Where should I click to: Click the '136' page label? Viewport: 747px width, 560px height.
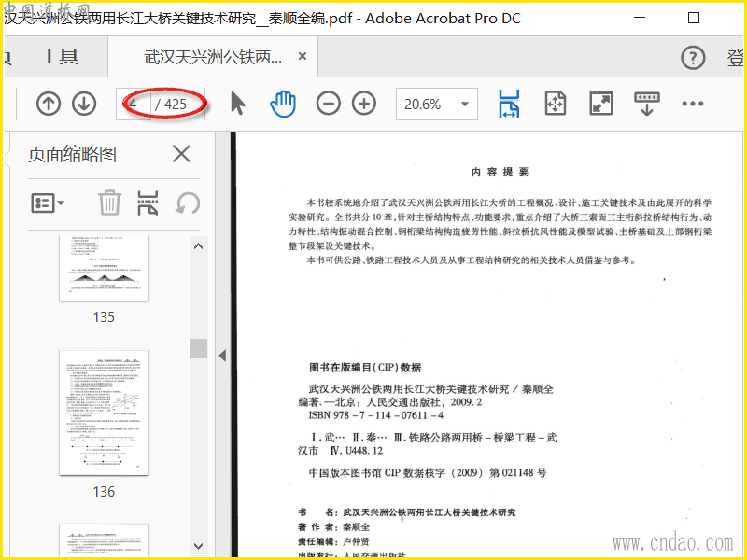[104, 492]
